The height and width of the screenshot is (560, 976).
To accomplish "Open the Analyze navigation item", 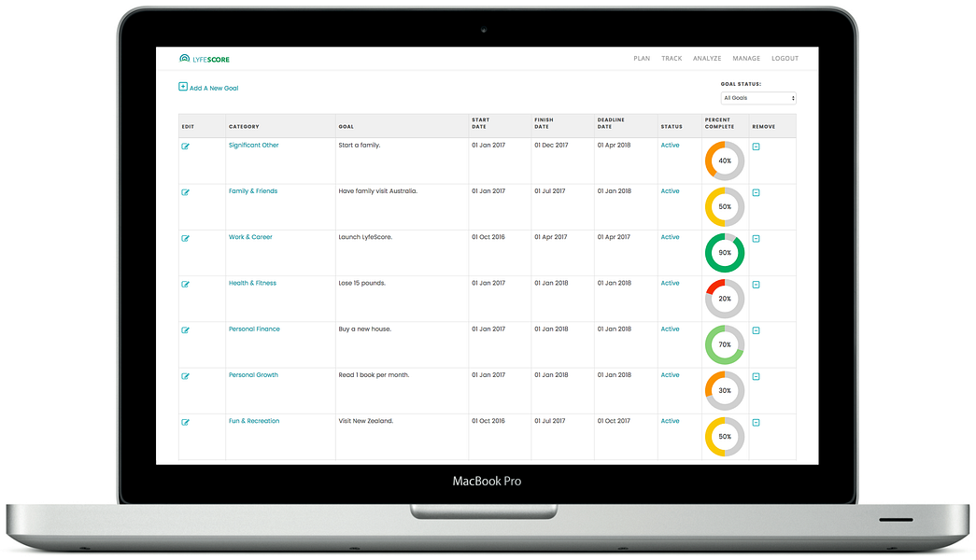I will coord(707,59).
